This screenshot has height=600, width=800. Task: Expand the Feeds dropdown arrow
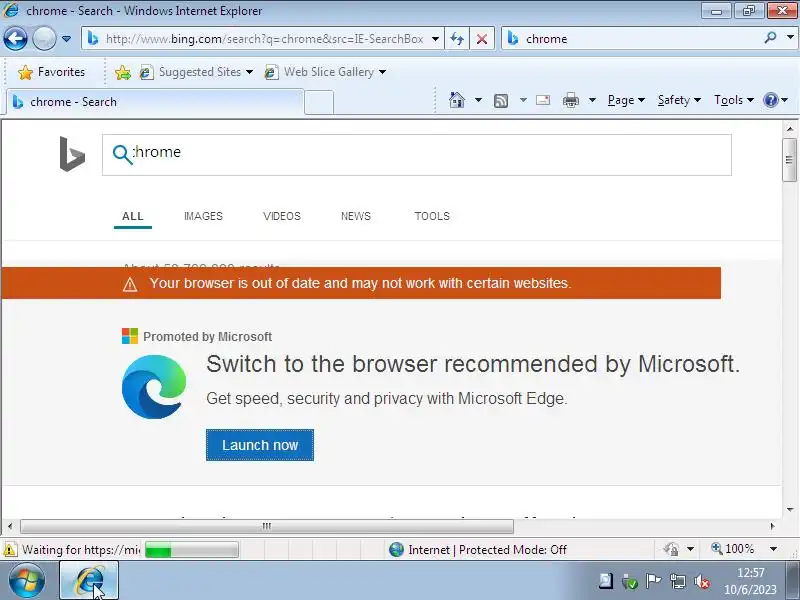(523, 100)
